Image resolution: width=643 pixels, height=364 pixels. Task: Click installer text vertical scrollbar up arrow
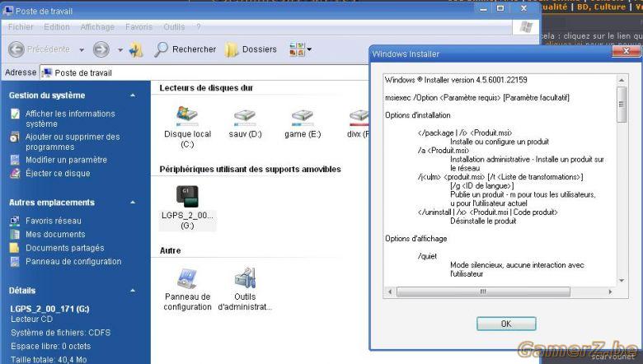pos(622,80)
